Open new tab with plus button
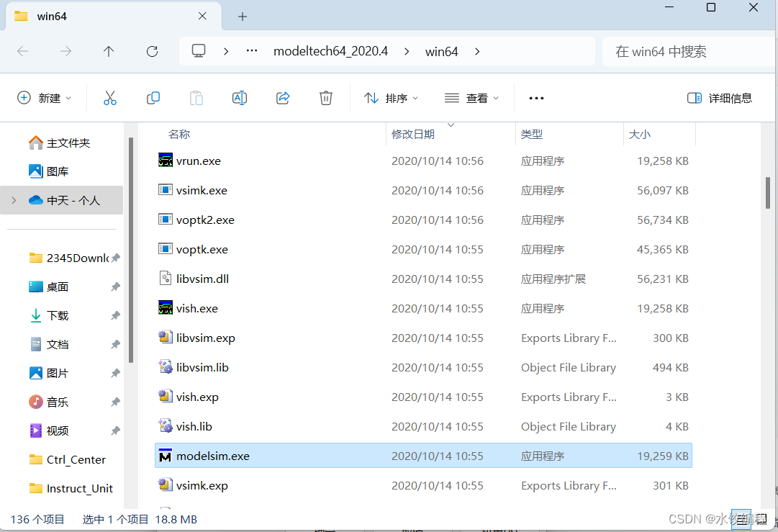This screenshot has width=778, height=532. (x=242, y=17)
